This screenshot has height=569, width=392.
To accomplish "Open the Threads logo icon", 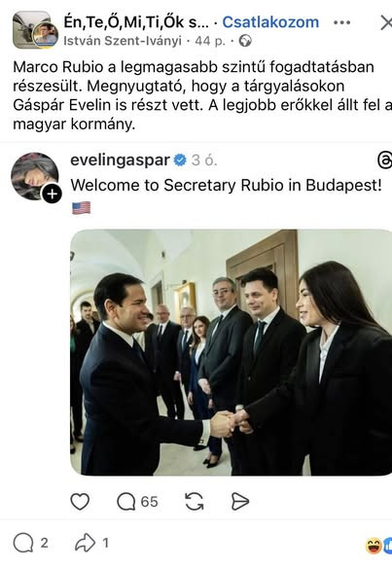I will (385, 160).
